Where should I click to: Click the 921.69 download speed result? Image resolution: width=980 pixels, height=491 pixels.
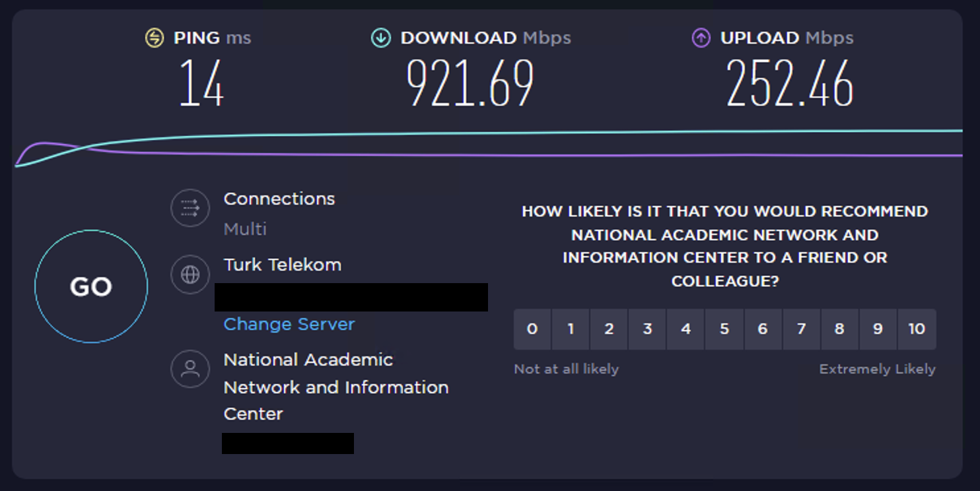pos(470,84)
